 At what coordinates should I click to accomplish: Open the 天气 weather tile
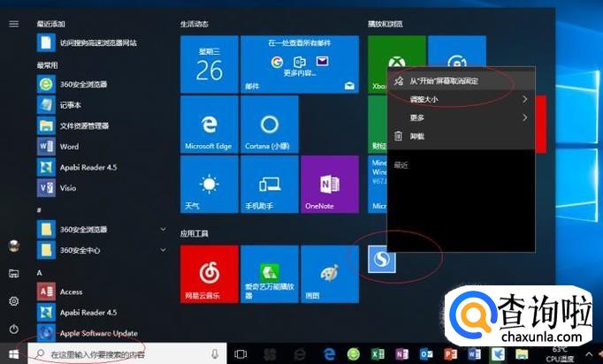(210, 185)
